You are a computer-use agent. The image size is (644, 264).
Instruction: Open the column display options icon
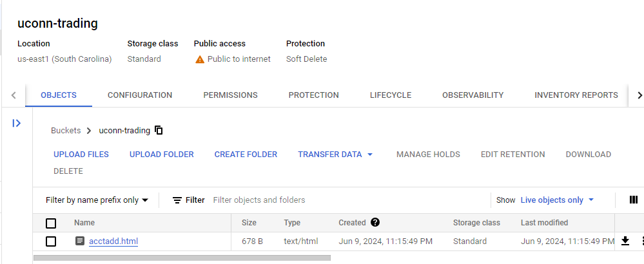633,200
